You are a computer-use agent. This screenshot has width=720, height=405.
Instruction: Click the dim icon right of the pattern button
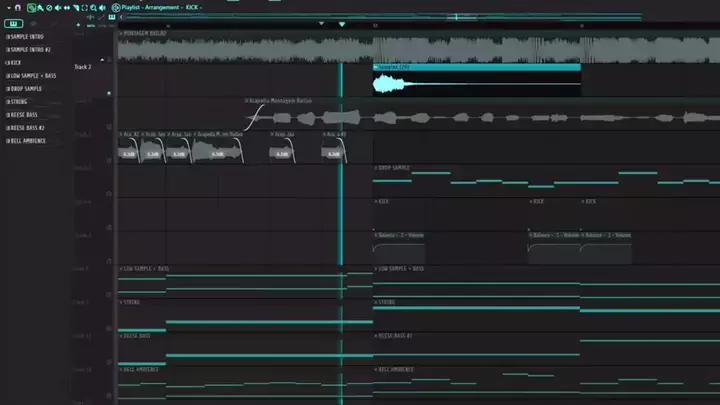point(33,23)
